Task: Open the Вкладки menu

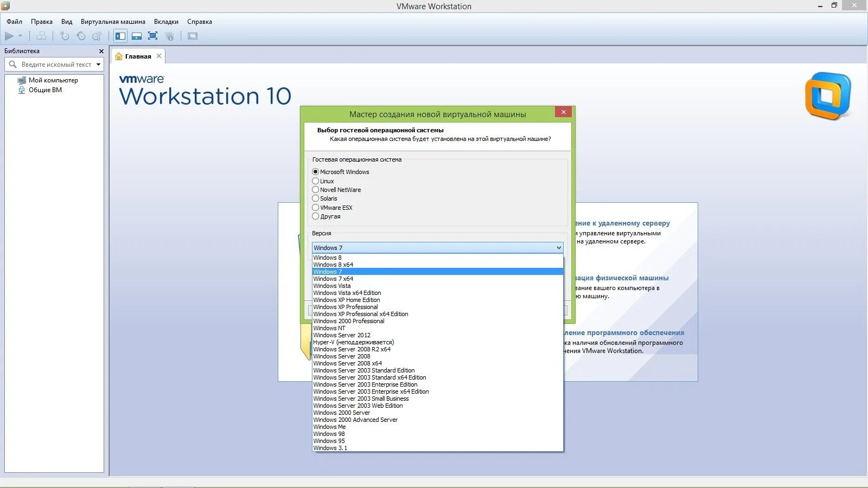Action: click(x=166, y=22)
